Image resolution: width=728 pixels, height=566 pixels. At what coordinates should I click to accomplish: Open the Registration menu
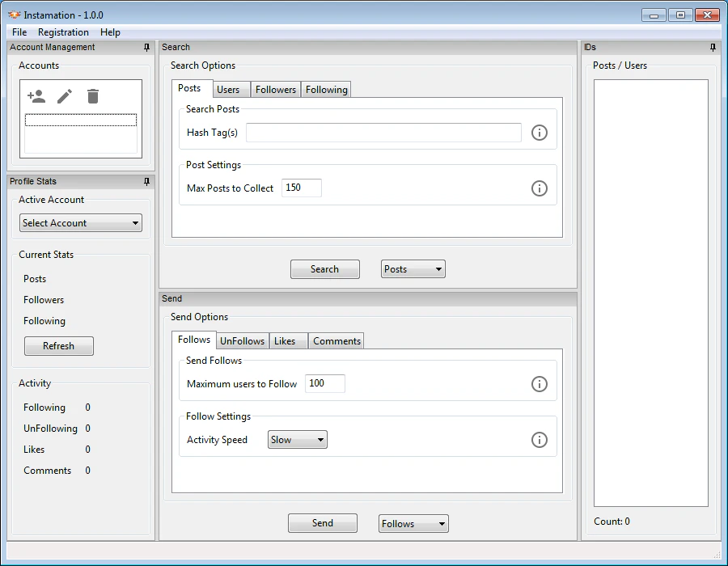[63, 32]
